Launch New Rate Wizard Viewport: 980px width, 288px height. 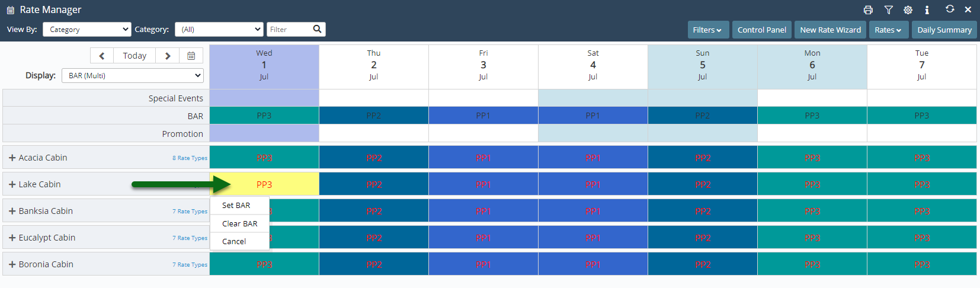[831, 30]
